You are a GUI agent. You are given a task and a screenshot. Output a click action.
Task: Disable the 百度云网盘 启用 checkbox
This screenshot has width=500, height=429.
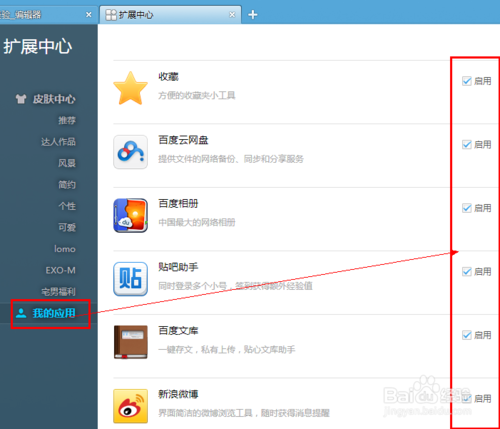pyautogui.click(x=467, y=145)
